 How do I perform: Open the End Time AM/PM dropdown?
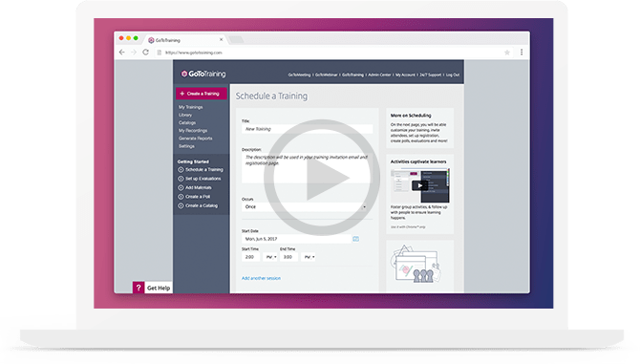point(309,257)
